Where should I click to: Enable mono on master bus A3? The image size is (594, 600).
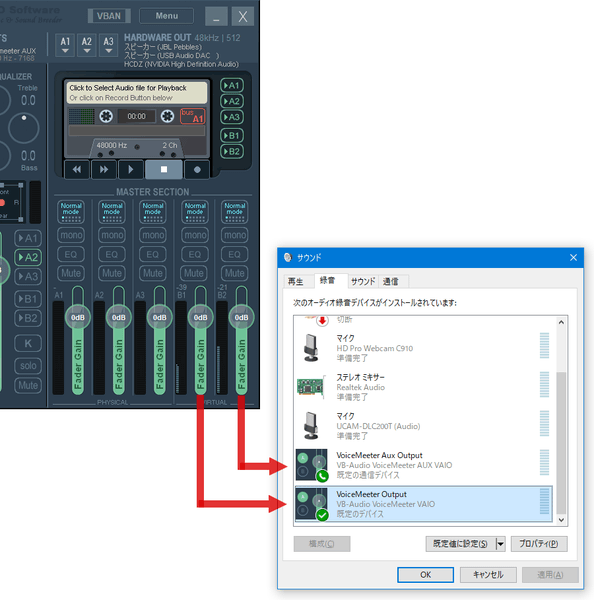[153, 235]
